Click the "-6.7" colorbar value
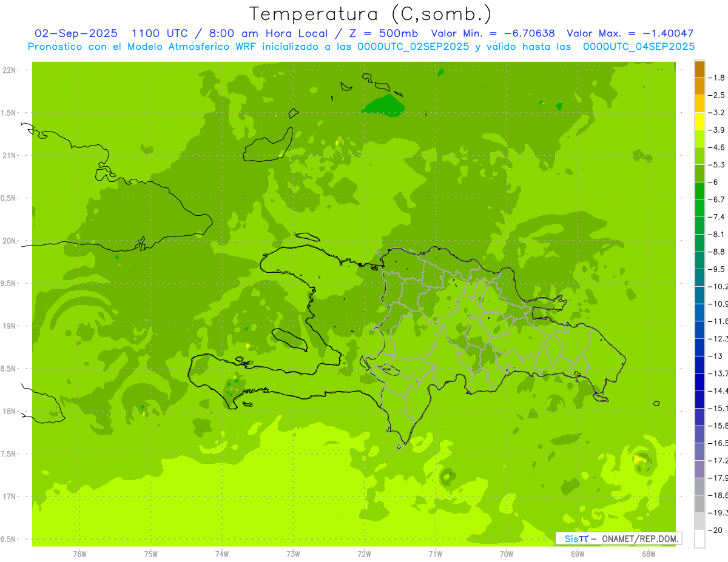 717,199
